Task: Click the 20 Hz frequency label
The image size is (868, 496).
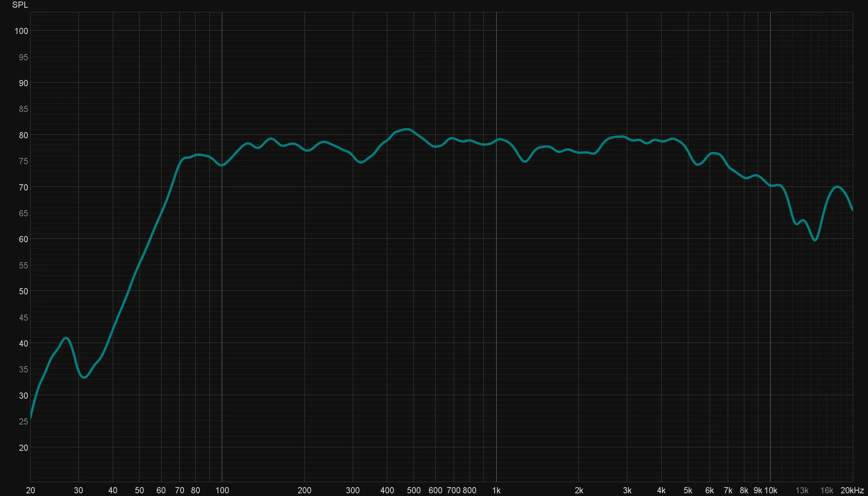Action: click(x=30, y=490)
